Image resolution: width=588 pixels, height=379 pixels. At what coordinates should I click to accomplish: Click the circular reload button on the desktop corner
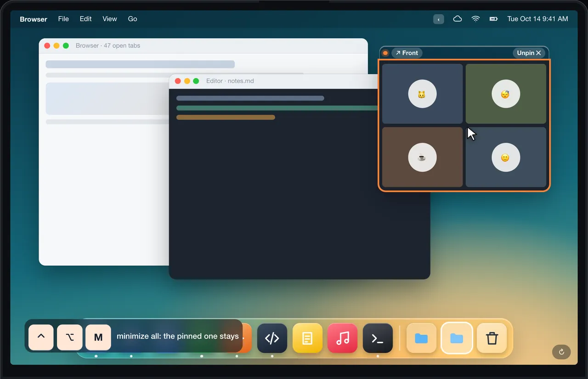(561, 352)
